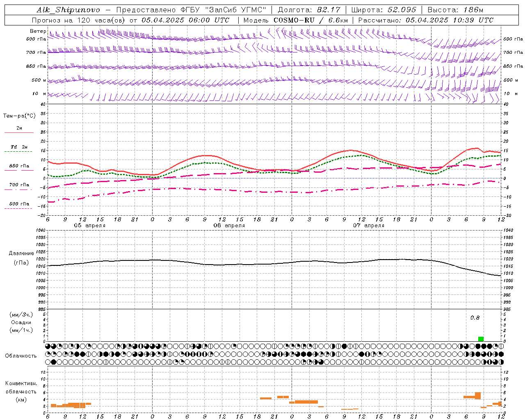
Task: Click the 05 апреля date label
Action: pyautogui.click(x=89, y=226)
